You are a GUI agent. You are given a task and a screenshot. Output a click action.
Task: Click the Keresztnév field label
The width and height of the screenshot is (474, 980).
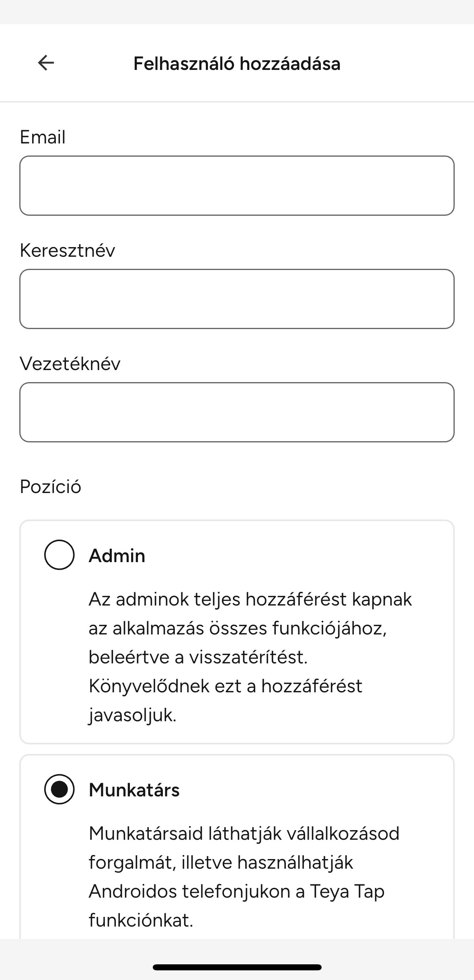point(67,250)
